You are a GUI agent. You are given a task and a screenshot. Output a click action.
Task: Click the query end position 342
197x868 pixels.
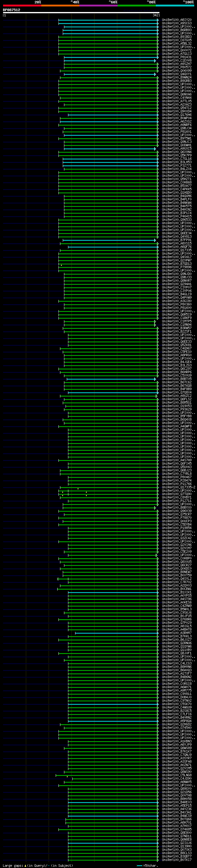(x=155, y=15)
